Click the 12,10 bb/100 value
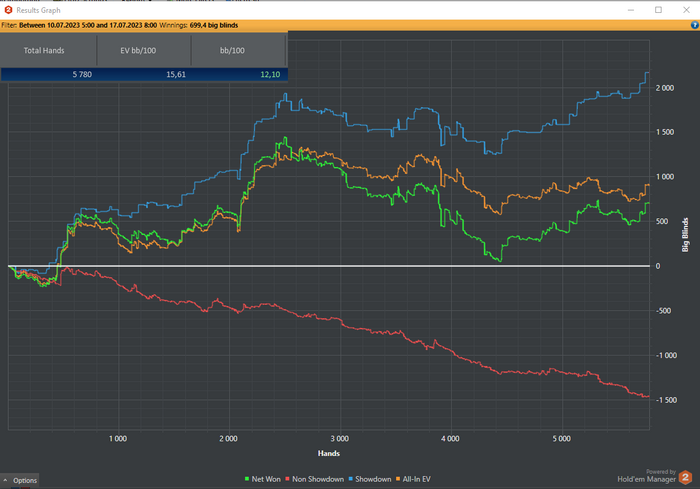The height and width of the screenshot is (489, 700). [270, 75]
